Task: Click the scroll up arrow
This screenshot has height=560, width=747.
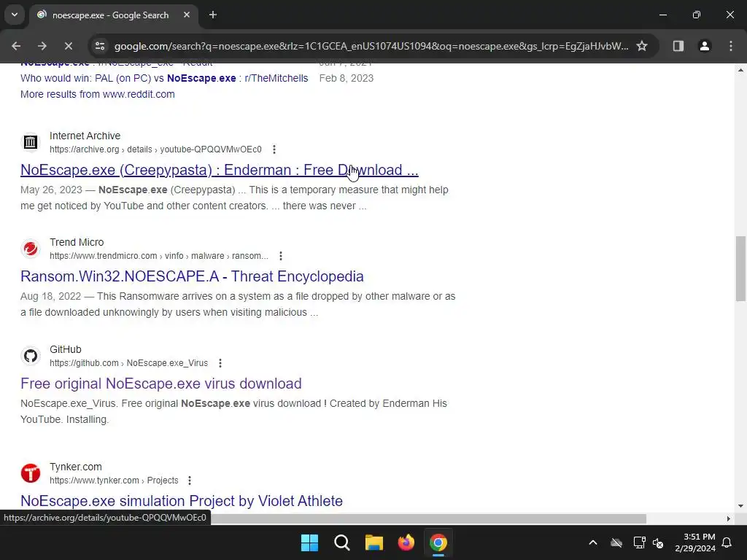Action: tap(740, 70)
